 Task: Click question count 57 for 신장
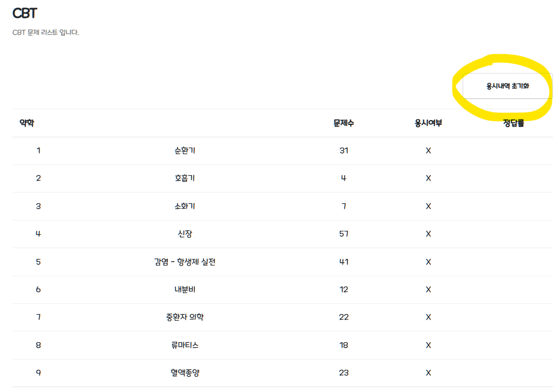coord(344,234)
